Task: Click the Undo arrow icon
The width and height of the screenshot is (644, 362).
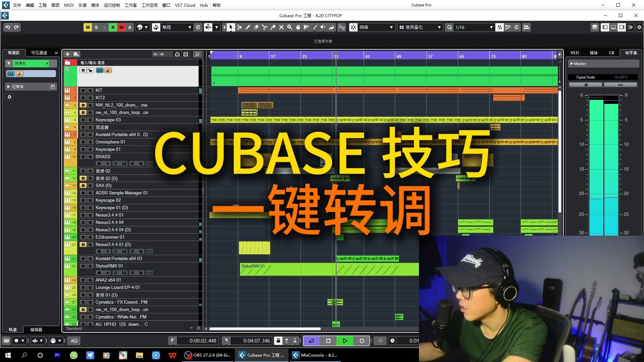Action: coord(8,27)
